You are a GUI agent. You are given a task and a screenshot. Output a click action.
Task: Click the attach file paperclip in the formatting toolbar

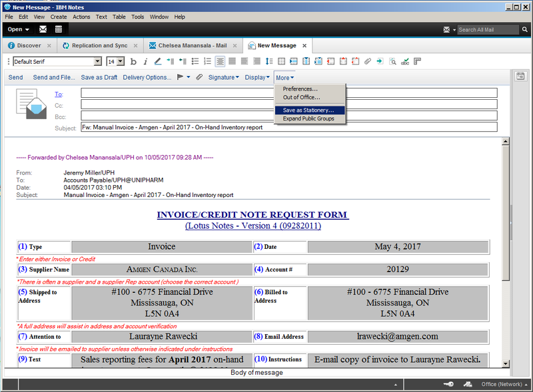click(x=368, y=61)
